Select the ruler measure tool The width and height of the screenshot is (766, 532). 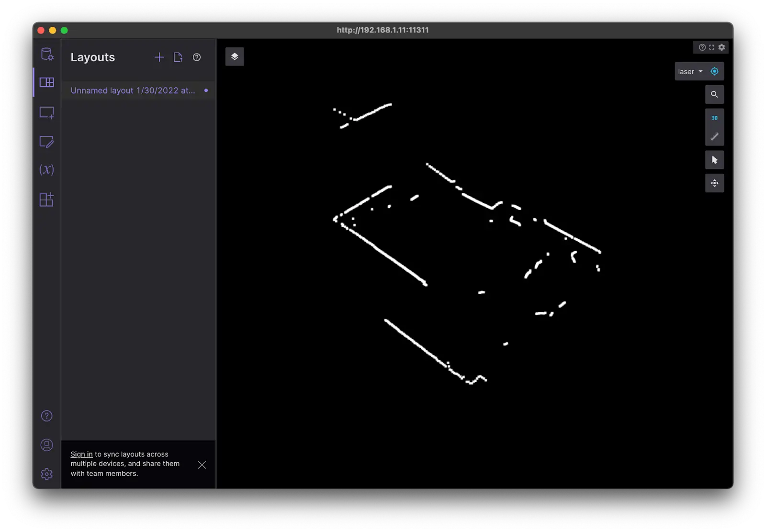click(714, 137)
